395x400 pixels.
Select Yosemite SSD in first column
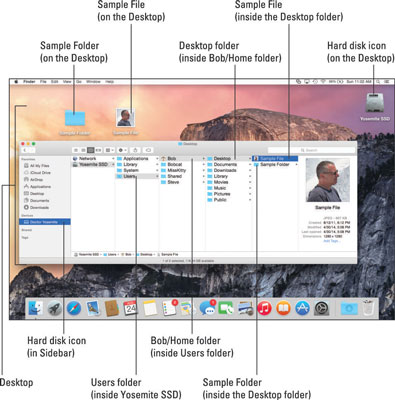point(93,165)
